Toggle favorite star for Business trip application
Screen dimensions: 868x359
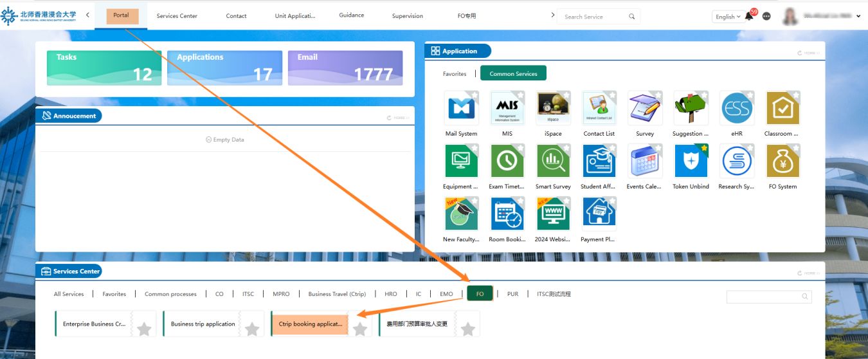coord(252,329)
